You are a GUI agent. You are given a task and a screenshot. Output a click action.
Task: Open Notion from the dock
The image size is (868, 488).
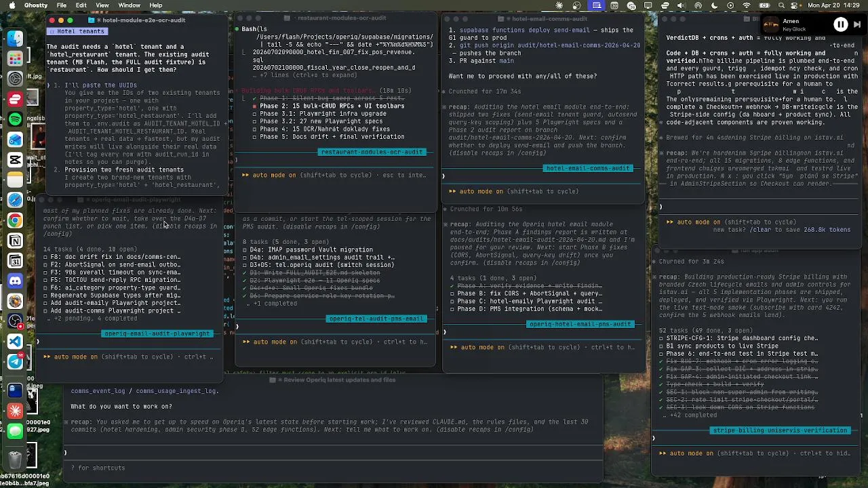[15, 241]
